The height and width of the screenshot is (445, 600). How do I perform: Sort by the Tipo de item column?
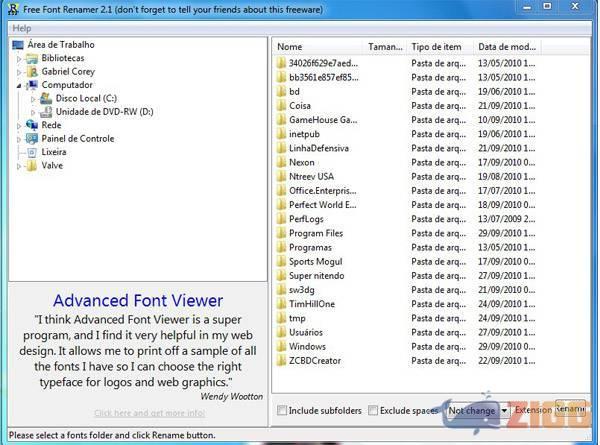point(438,46)
